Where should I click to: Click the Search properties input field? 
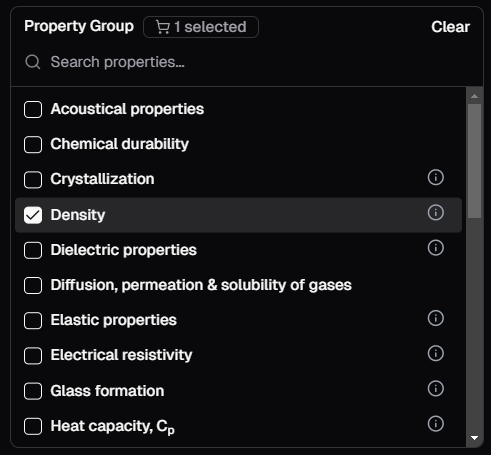[247, 62]
